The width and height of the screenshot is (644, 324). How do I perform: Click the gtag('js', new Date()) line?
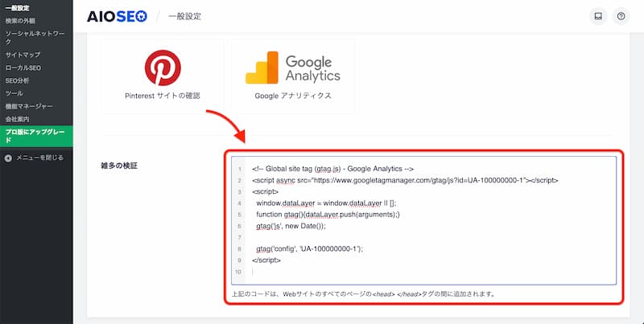pyautogui.click(x=291, y=226)
